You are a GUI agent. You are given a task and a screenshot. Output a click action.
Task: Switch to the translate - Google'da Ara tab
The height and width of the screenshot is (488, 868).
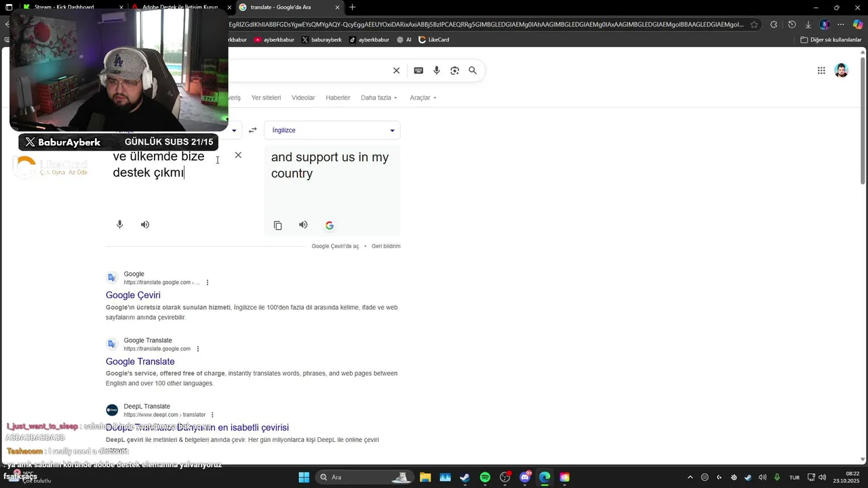pyautogui.click(x=289, y=7)
